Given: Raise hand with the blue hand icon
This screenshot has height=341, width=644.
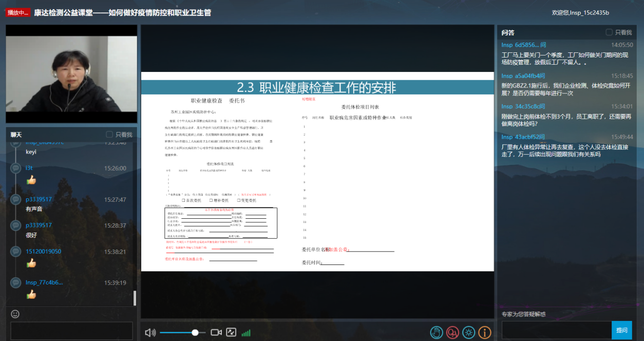Looking at the screenshot, I should pyautogui.click(x=437, y=332).
